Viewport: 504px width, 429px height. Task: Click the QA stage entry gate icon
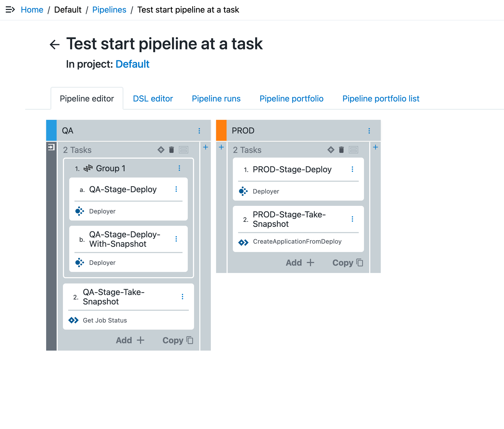pos(51,147)
